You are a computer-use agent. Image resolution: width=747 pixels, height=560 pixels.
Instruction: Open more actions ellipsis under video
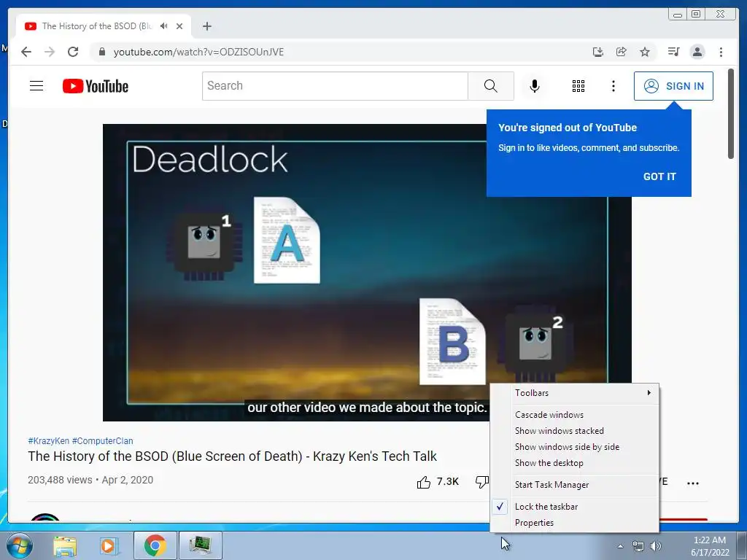click(693, 483)
